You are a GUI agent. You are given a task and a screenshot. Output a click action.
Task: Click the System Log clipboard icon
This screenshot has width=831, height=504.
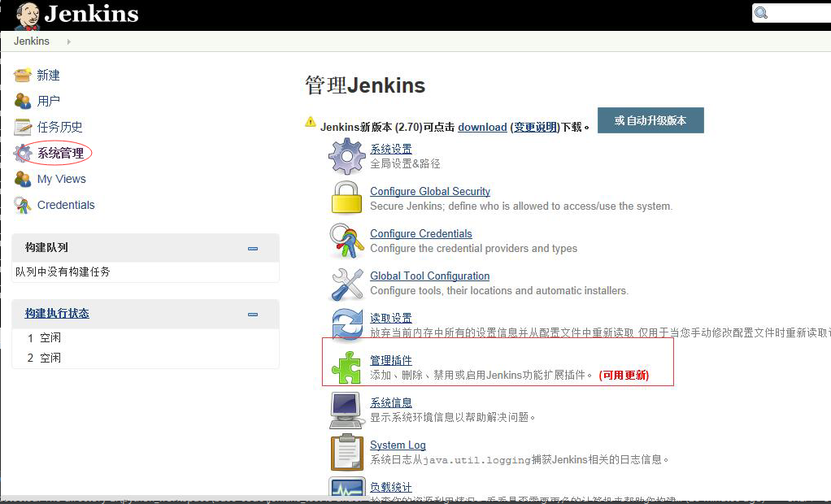[346, 452]
